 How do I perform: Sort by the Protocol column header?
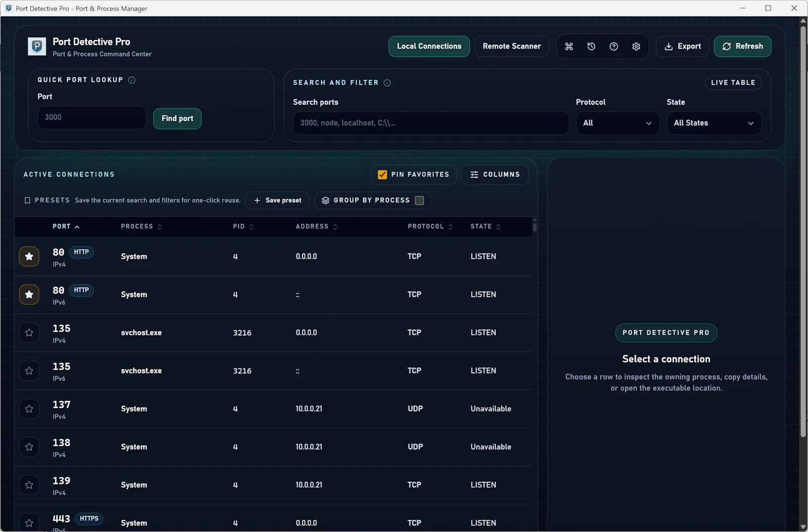(430, 227)
